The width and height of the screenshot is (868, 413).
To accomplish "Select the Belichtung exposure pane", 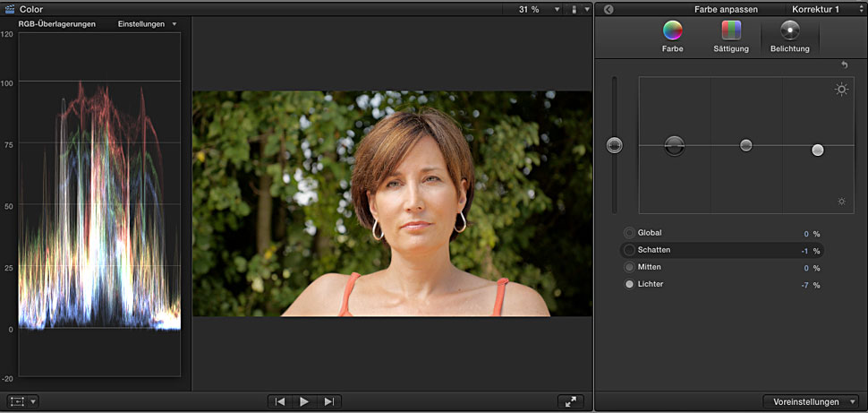I will click(790, 37).
